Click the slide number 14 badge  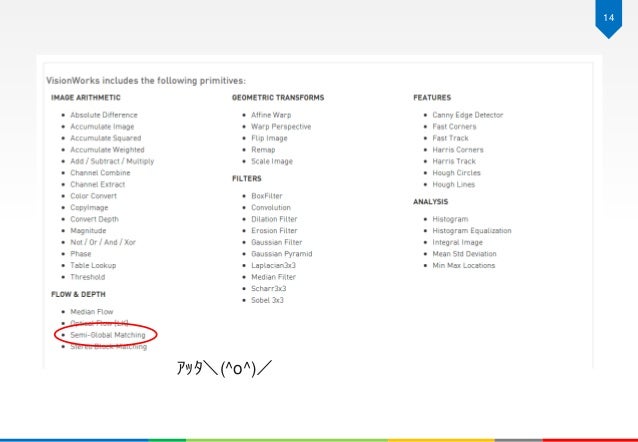608,18
